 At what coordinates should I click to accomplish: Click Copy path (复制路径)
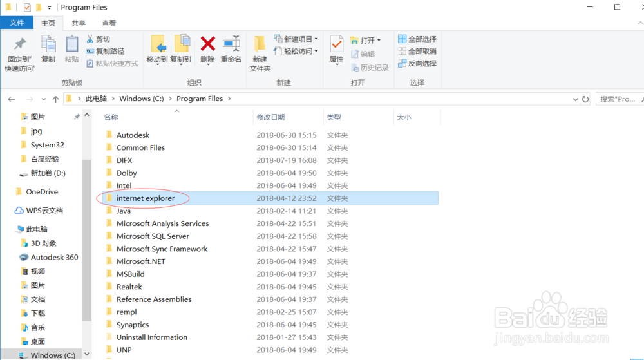105,52
